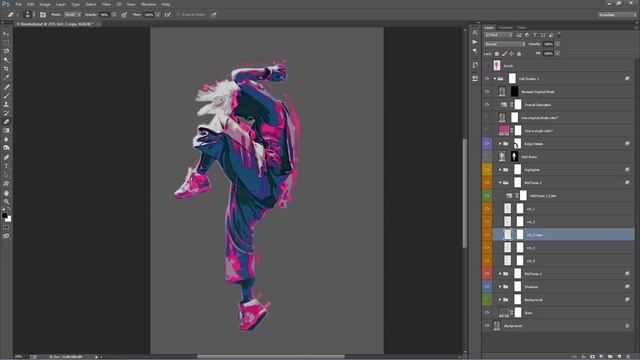Screen dimensions: 640x360
Task: Select the Lasso tool
Action: pos(6,51)
